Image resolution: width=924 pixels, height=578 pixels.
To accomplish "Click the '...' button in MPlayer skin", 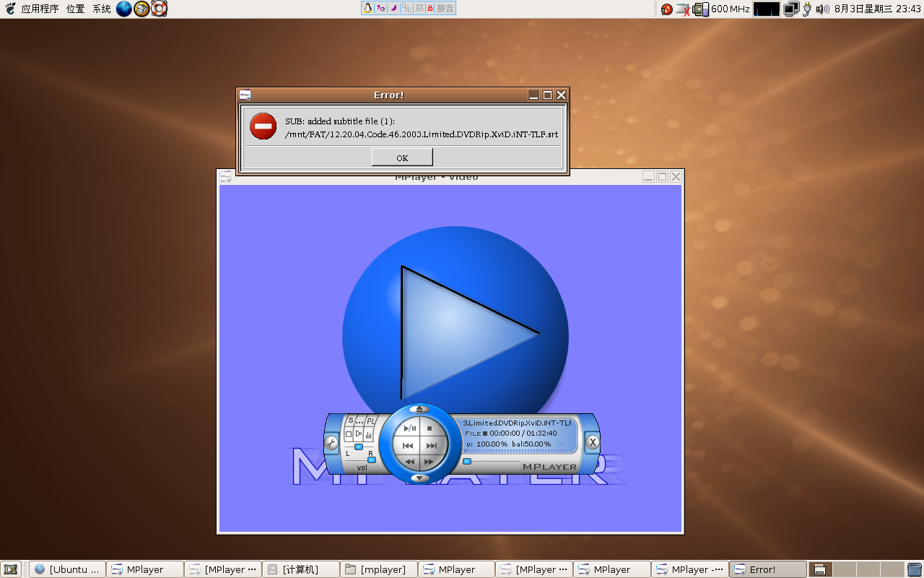I will click(360, 420).
